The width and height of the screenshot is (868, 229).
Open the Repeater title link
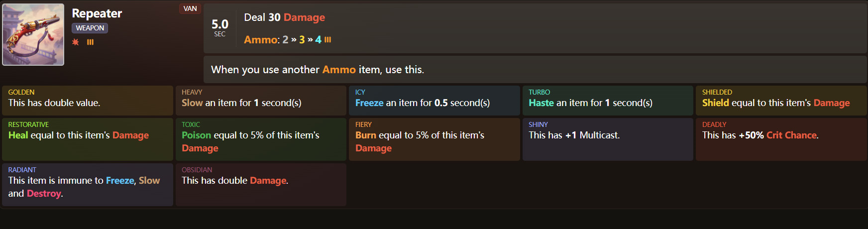97,13
